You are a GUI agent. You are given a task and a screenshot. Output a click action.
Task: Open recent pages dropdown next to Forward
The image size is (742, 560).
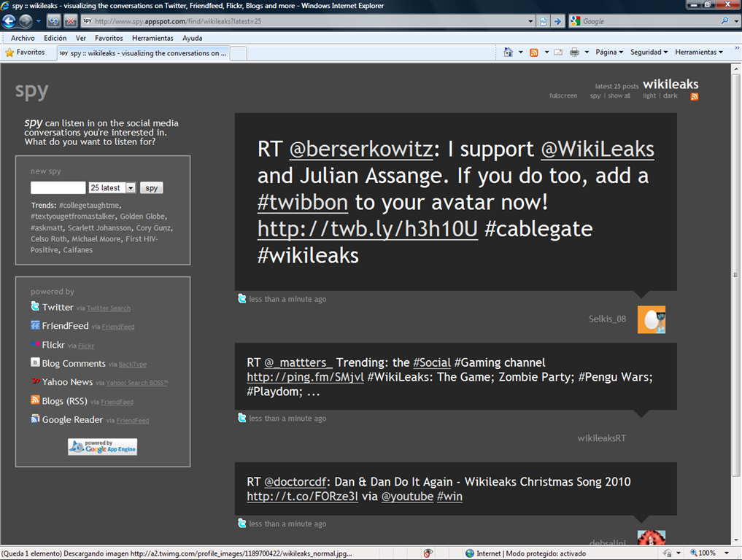point(39,21)
